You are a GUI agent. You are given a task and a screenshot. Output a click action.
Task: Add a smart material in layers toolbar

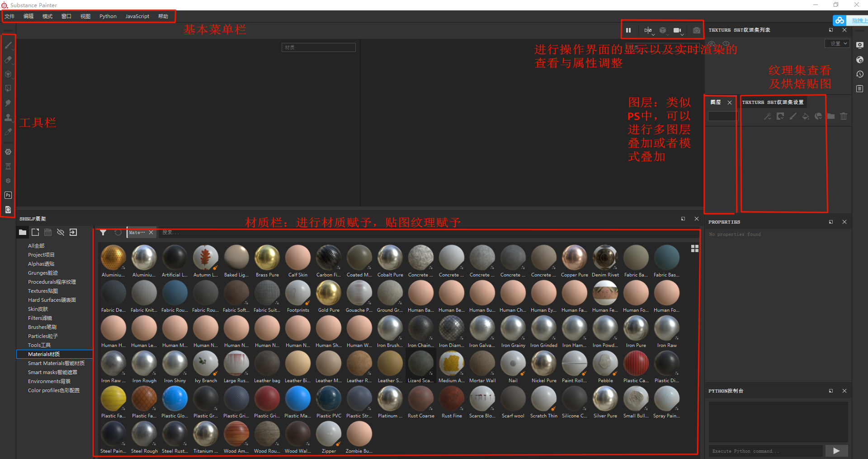click(x=818, y=116)
